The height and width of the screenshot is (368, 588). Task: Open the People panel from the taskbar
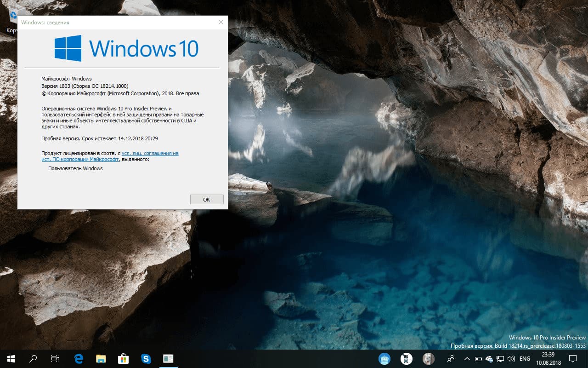pos(451,358)
